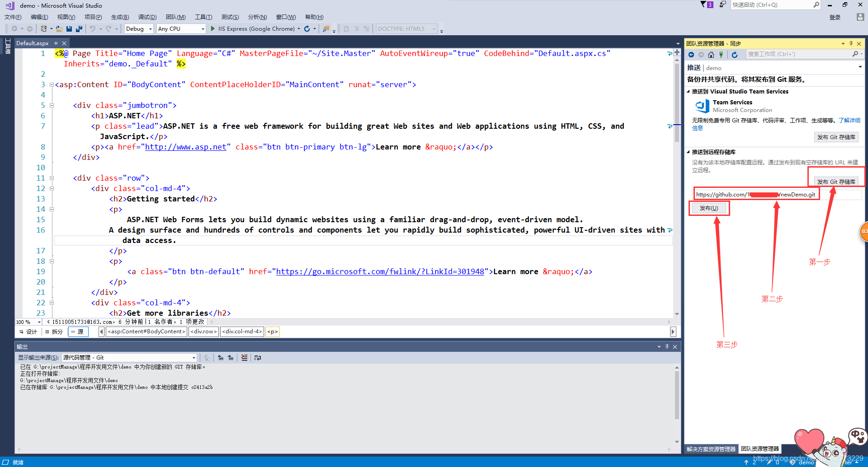Open the Debug configuration dropdown

151,29
